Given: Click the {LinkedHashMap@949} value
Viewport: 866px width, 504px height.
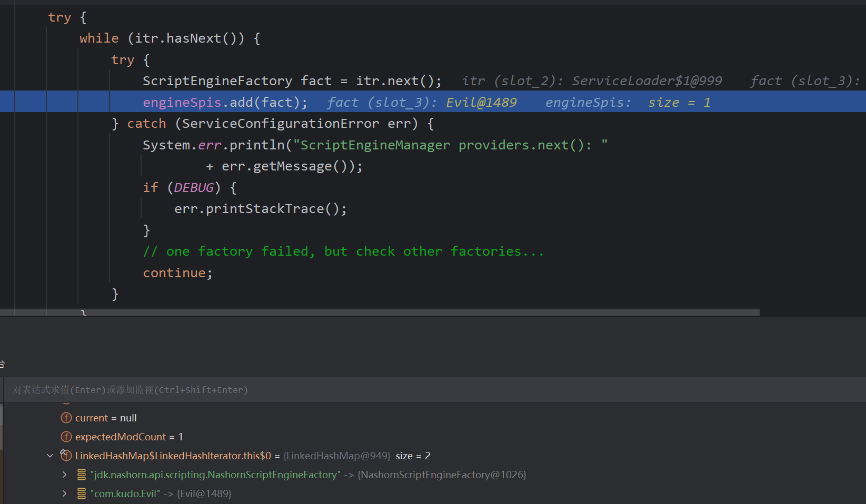Looking at the screenshot, I should [337, 456].
